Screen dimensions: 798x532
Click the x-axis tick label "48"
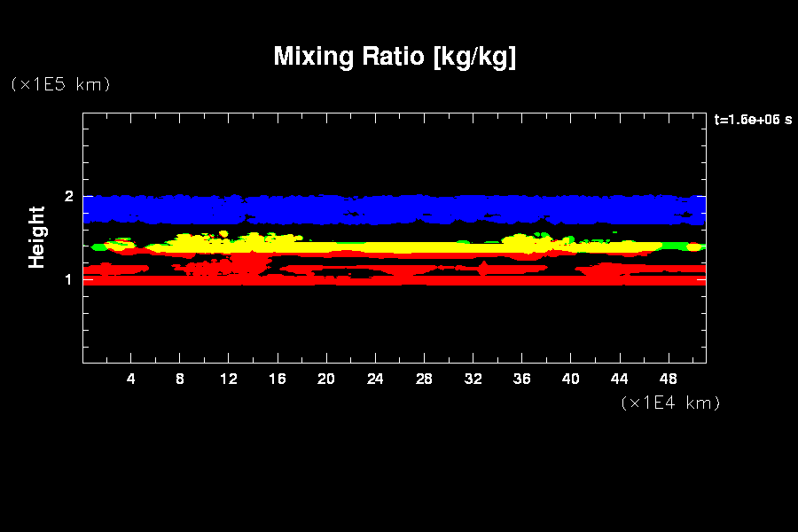pyautogui.click(x=668, y=379)
